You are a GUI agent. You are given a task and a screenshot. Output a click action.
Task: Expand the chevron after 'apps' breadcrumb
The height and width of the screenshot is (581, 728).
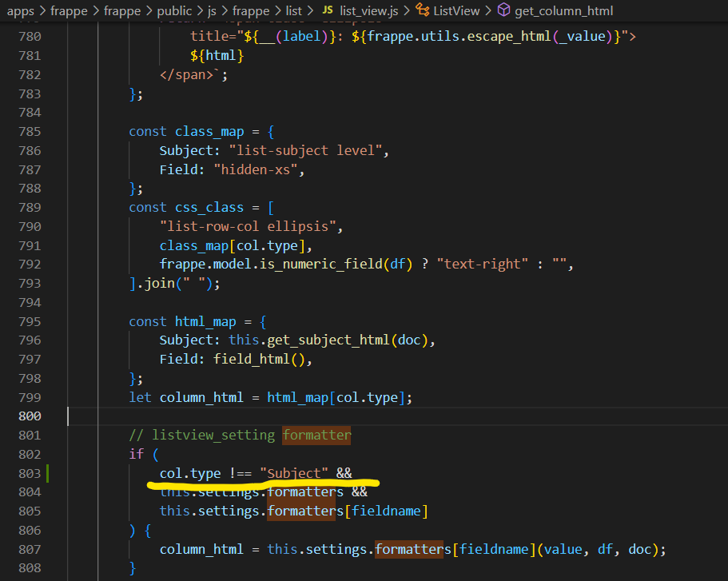[42, 10]
